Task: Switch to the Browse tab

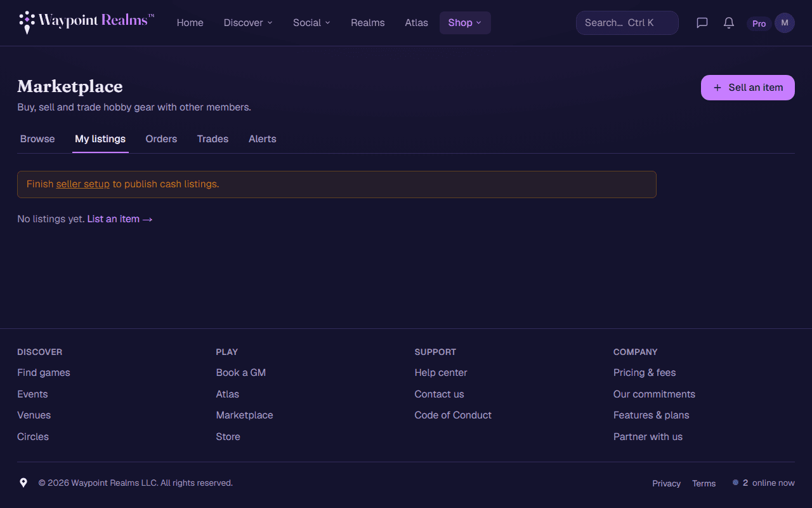Action: 37,139
